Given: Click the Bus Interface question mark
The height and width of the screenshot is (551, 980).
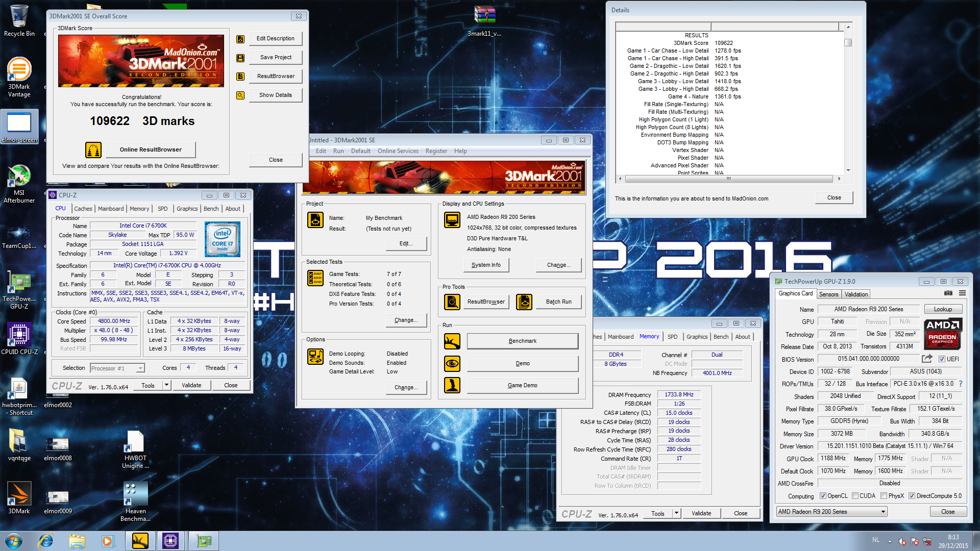Looking at the screenshot, I should pyautogui.click(x=961, y=384).
